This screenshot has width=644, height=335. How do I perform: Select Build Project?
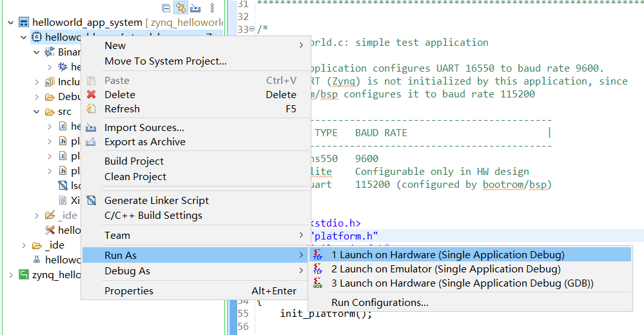click(x=195, y=161)
